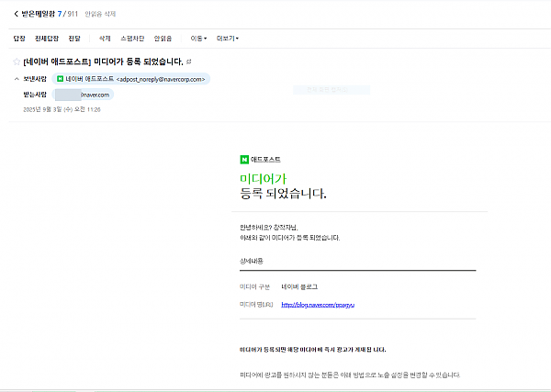Image resolution: width=551 pixels, height=392 pixels.
Task: Click the Naver N sender icon
Action: pyautogui.click(x=61, y=80)
